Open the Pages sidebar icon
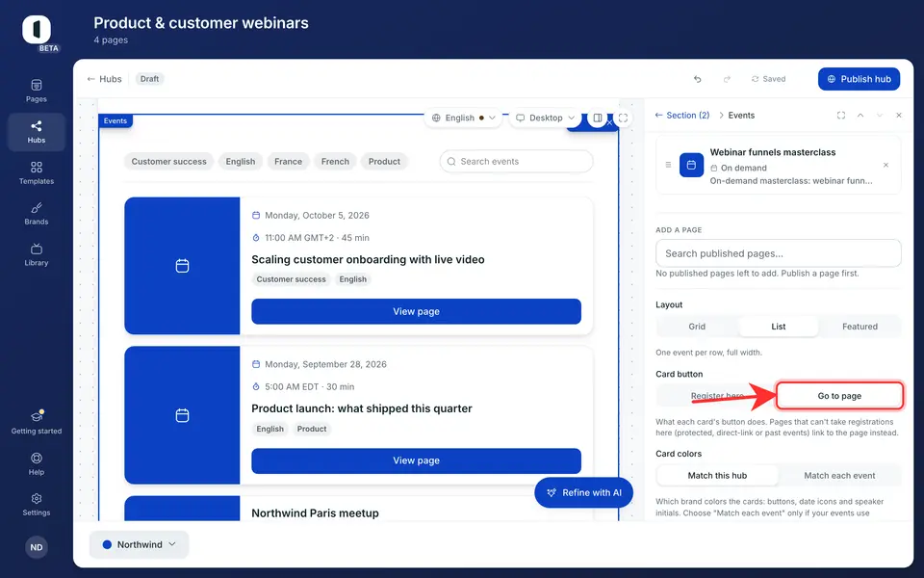Viewport: 924px width, 578px height. point(36,91)
